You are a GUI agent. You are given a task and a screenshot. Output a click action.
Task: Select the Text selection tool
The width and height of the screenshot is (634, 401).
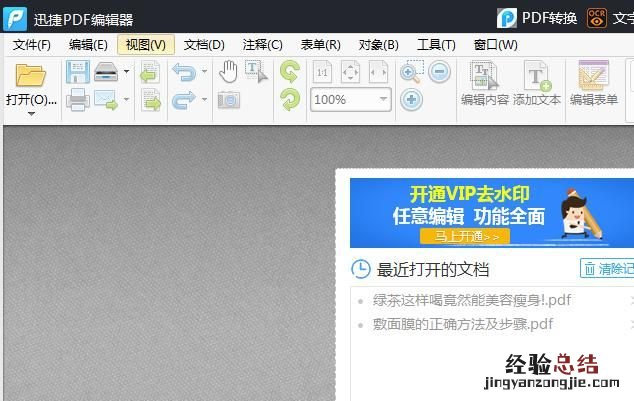[x=256, y=72]
